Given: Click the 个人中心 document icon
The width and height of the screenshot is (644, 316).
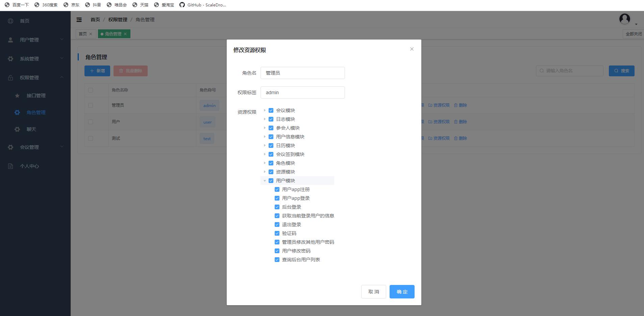Looking at the screenshot, I should tap(10, 166).
